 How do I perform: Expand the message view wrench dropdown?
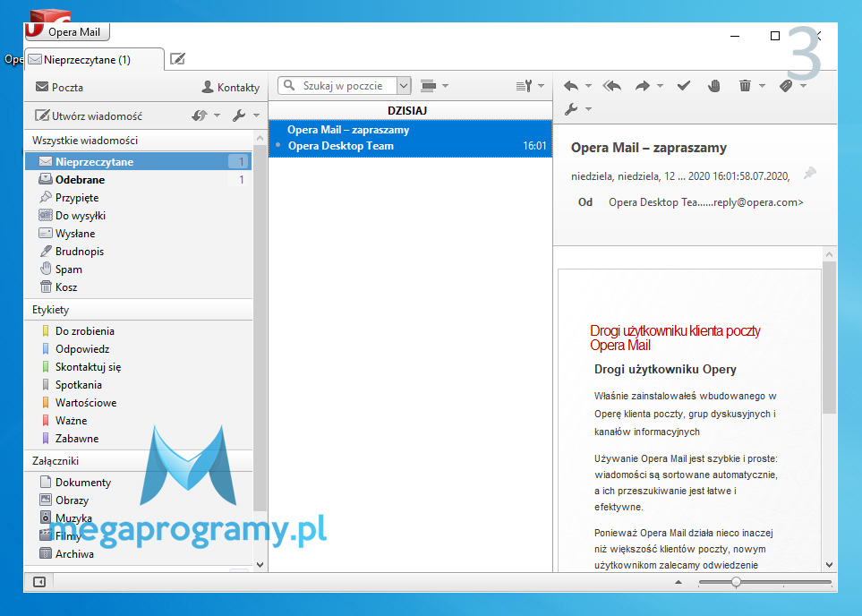588,109
